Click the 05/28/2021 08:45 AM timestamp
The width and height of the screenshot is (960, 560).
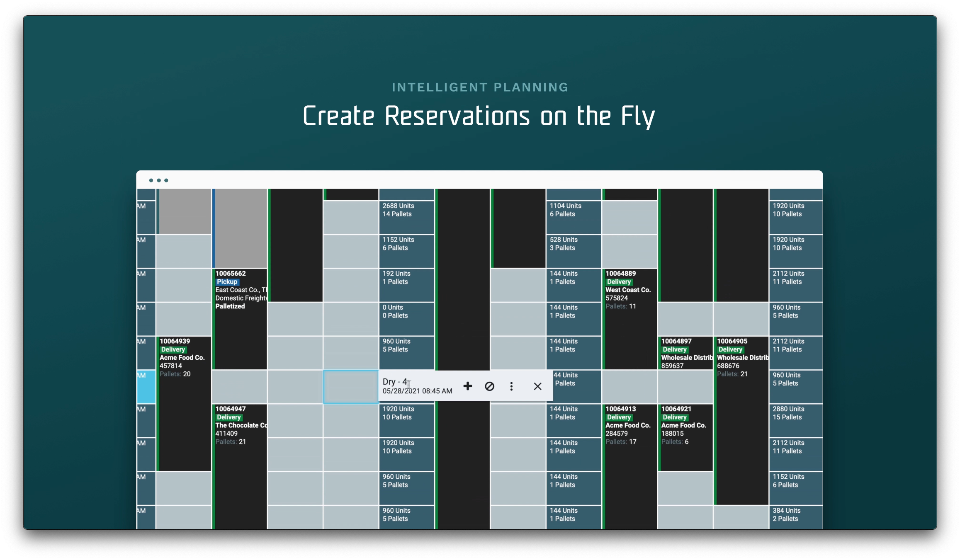pos(416,390)
